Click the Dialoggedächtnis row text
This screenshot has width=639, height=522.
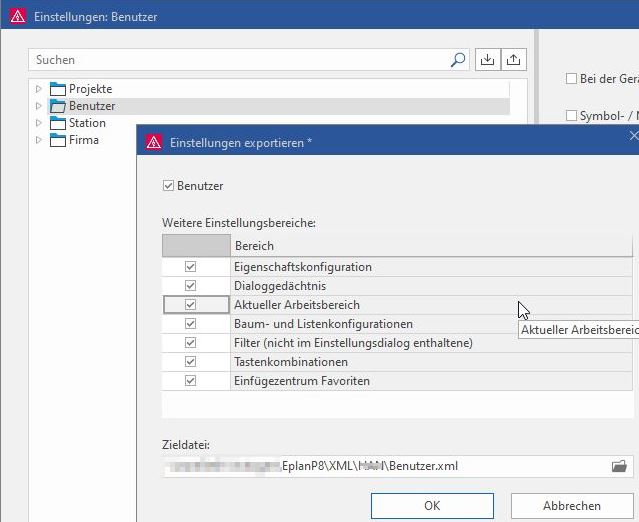[x=280, y=286]
